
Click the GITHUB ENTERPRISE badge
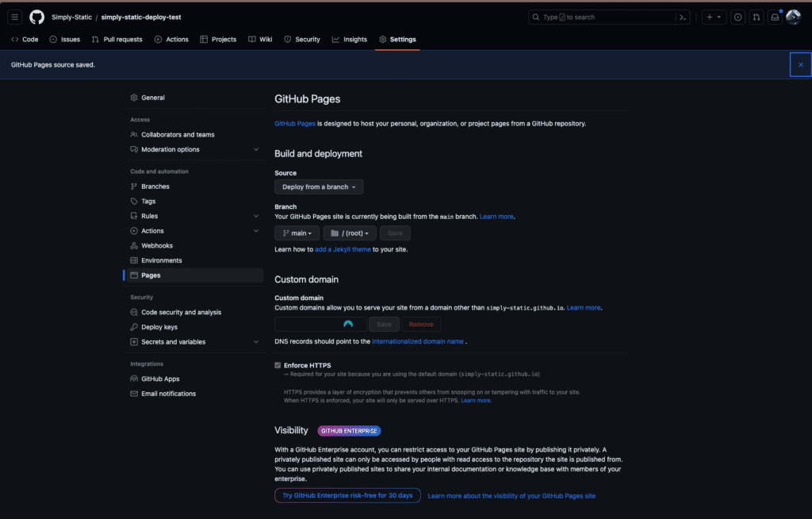coord(349,431)
